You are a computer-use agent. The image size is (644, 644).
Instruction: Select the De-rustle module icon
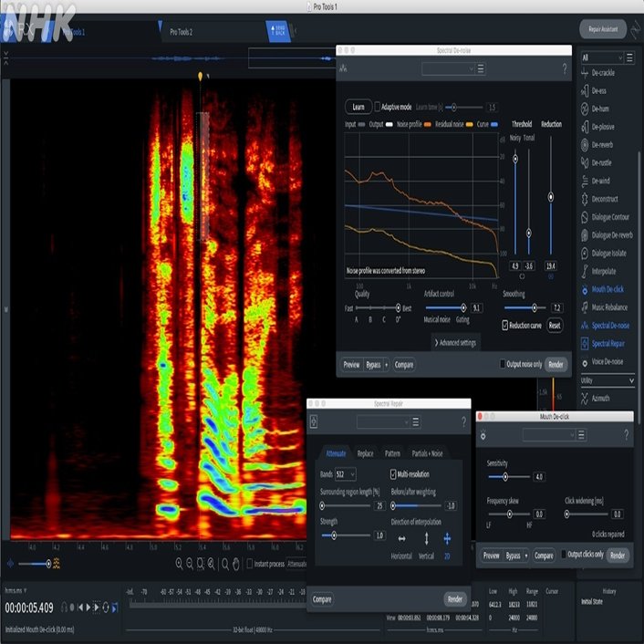585,163
